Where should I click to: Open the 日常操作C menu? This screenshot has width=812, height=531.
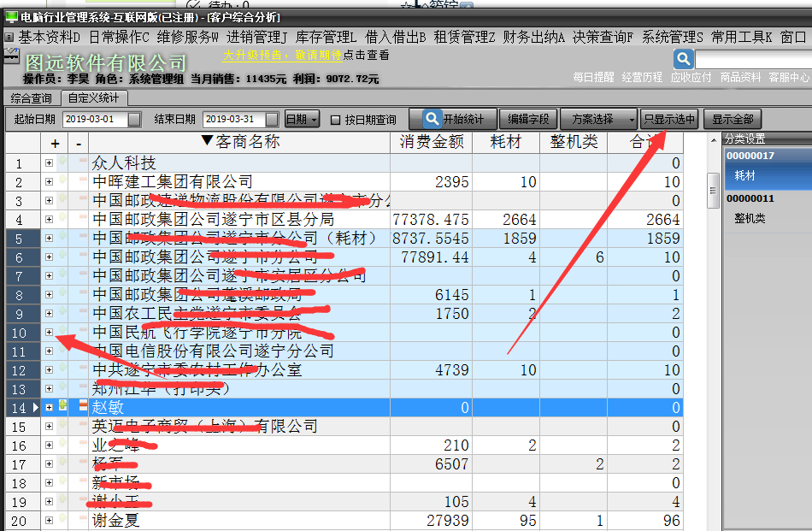tap(119, 38)
